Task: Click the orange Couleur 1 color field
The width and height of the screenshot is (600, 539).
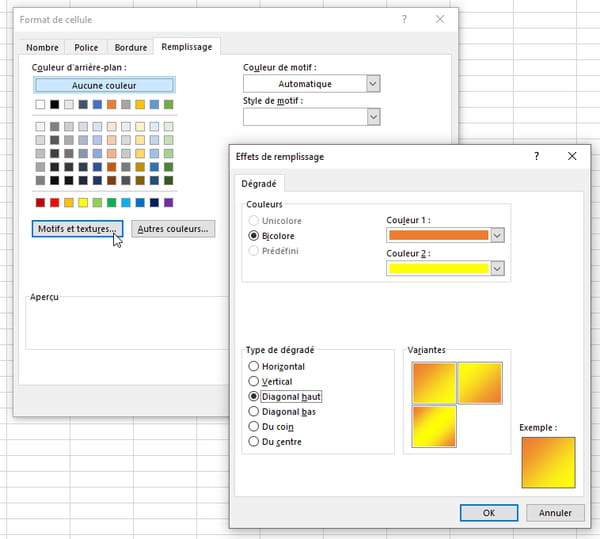Action: tap(439, 235)
